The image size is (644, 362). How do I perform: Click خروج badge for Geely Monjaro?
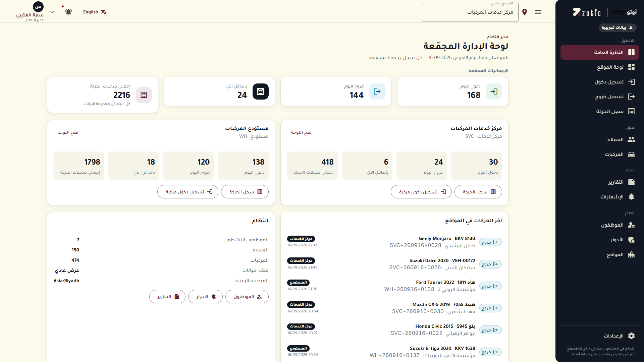[x=490, y=242]
